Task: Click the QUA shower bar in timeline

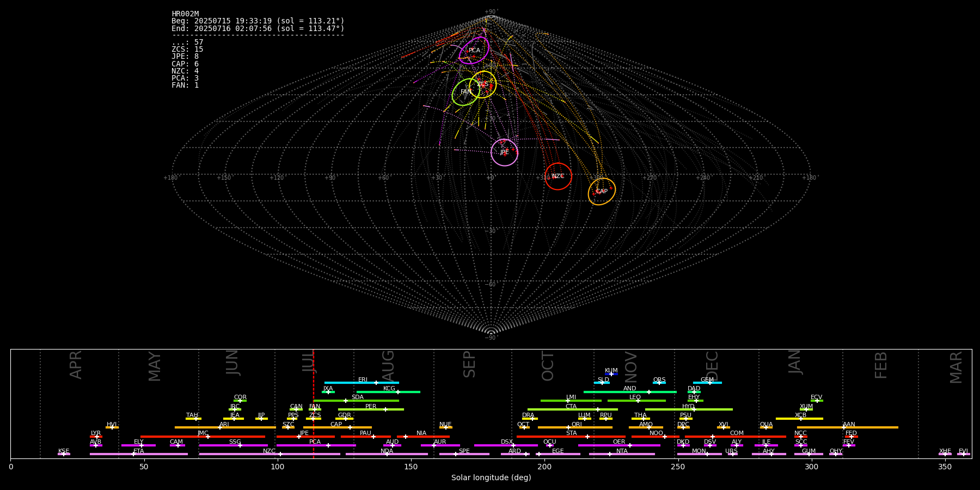Action: click(x=766, y=427)
